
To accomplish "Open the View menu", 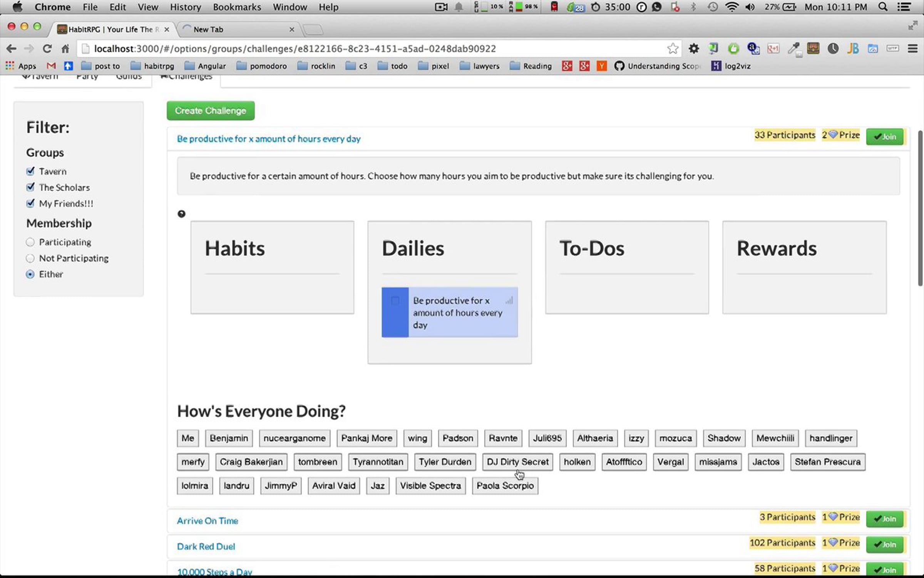I will tap(148, 7).
